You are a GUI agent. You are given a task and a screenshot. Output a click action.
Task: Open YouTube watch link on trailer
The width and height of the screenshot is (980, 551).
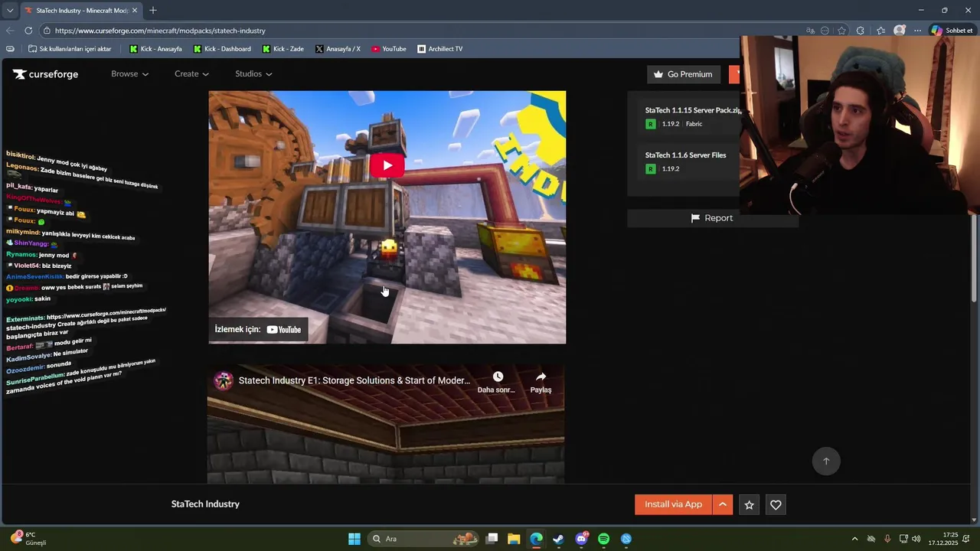pos(258,330)
